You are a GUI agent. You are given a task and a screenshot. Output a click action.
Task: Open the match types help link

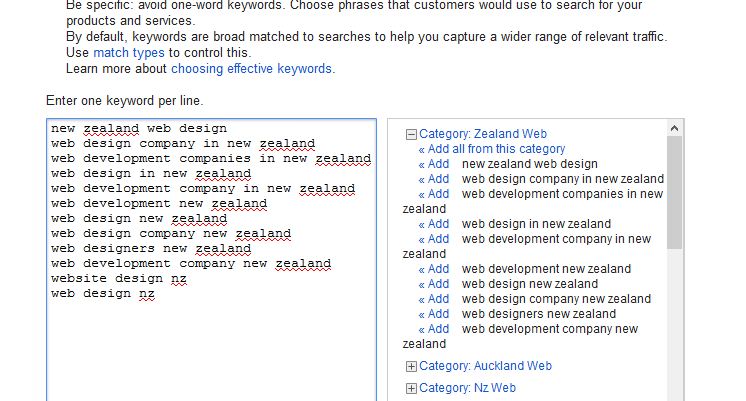(x=129, y=52)
